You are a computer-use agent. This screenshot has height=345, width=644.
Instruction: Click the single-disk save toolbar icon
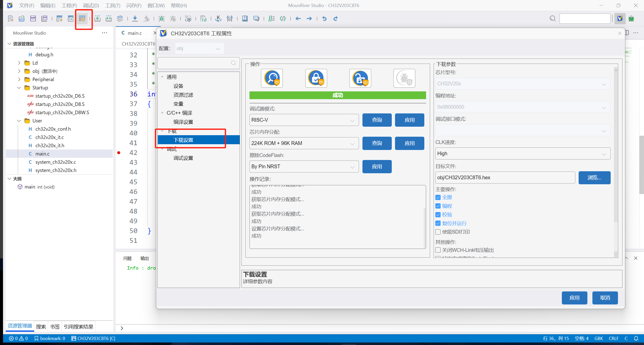33,19
